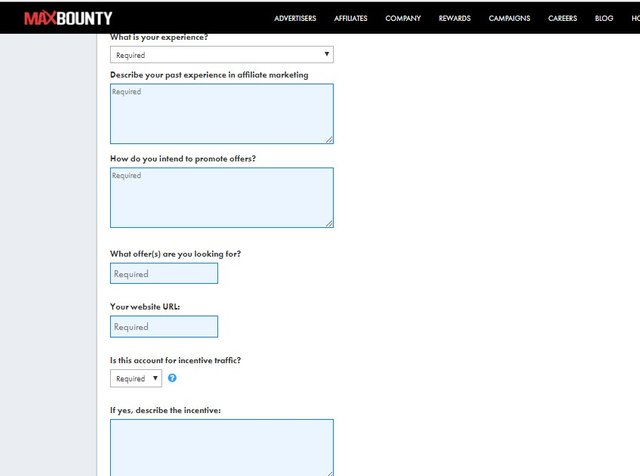This screenshot has height=476, width=640.
Task: Go to the Campaigns menu item
Action: pyautogui.click(x=509, y=18)
